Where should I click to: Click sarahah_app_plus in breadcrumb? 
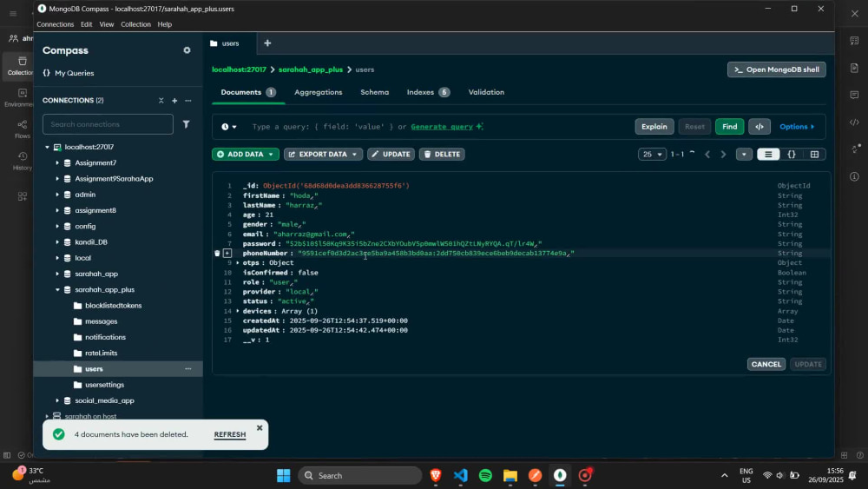click(311, 69)
